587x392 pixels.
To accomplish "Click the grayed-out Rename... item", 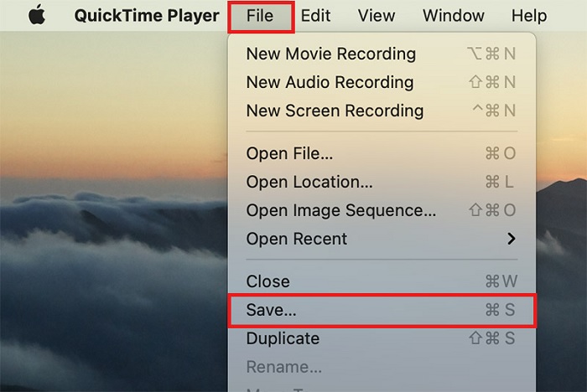I will click(283, 367).
